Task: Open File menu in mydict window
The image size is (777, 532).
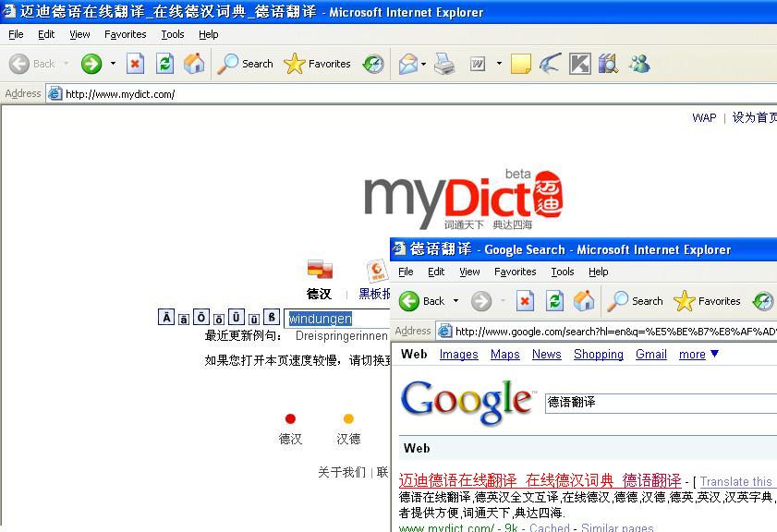Action: point(16,34)
